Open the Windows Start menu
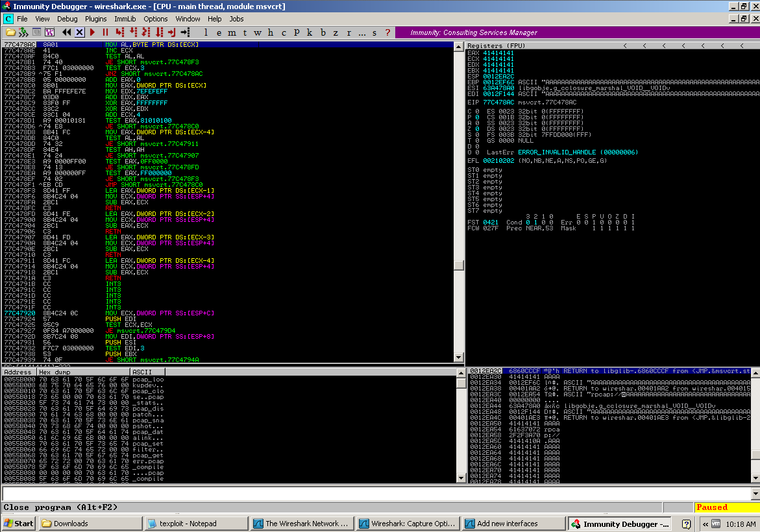The width and height of the screenshot is (760, 532). pyautogui.click(x=18, y=524)
